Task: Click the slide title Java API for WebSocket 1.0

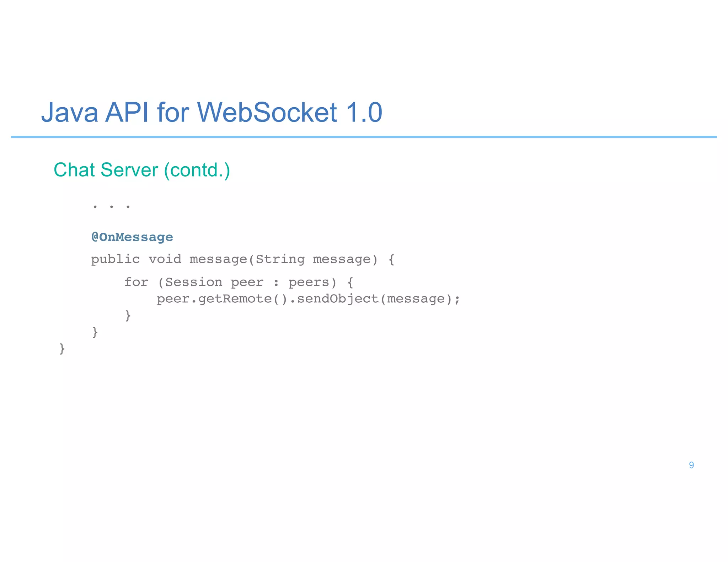Action: pos(212,112)
